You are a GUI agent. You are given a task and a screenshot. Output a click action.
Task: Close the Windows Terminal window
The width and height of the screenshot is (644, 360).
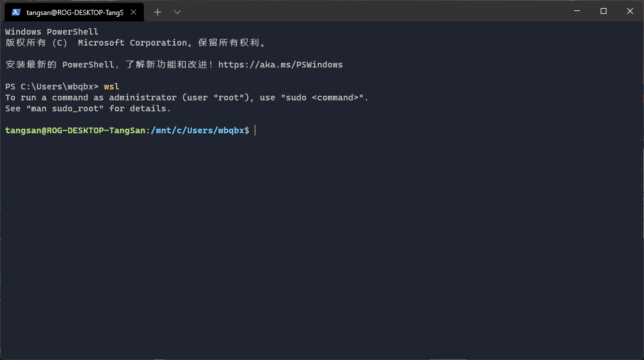(x=630, y=11)
